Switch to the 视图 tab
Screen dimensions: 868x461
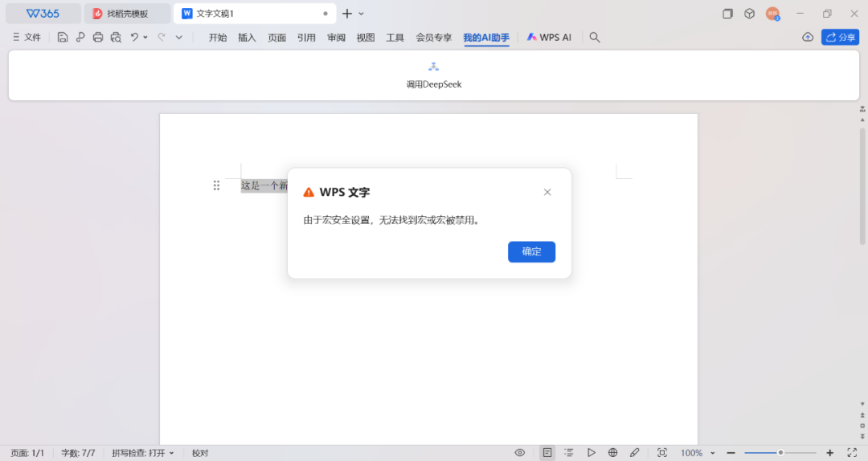pos(366,37)
